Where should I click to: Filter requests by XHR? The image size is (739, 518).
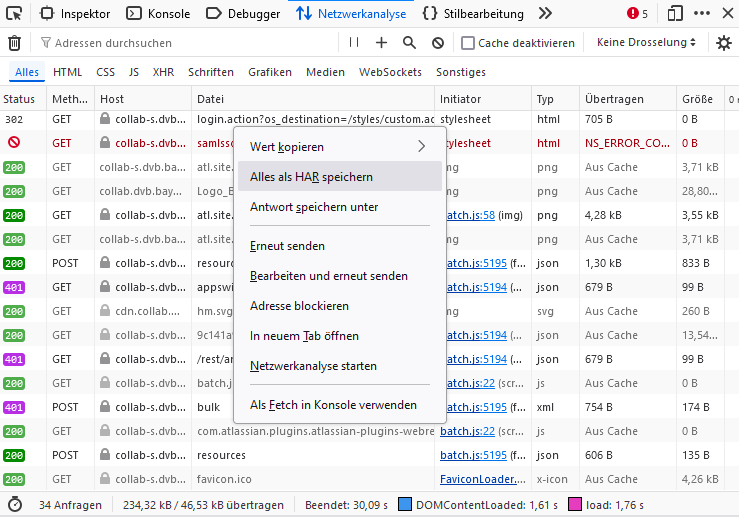[163, 72]
